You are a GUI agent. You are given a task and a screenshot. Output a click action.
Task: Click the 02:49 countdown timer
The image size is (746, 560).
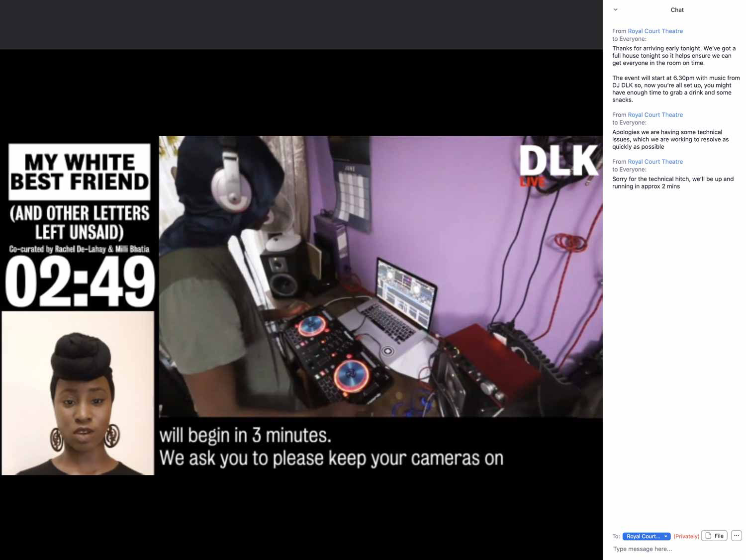pos(80,282)
